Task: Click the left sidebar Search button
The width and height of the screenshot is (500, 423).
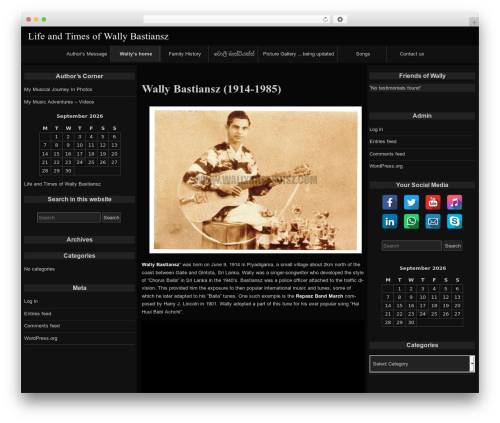Action: [111, 218]
